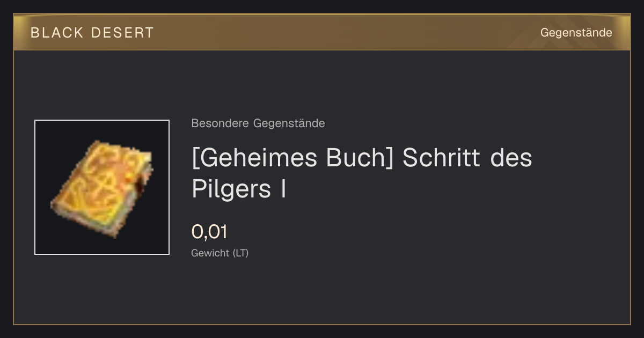Open the BLACK DESERT logo link
The height and width of the screenshot is (338, 644).
click(92, 33)
